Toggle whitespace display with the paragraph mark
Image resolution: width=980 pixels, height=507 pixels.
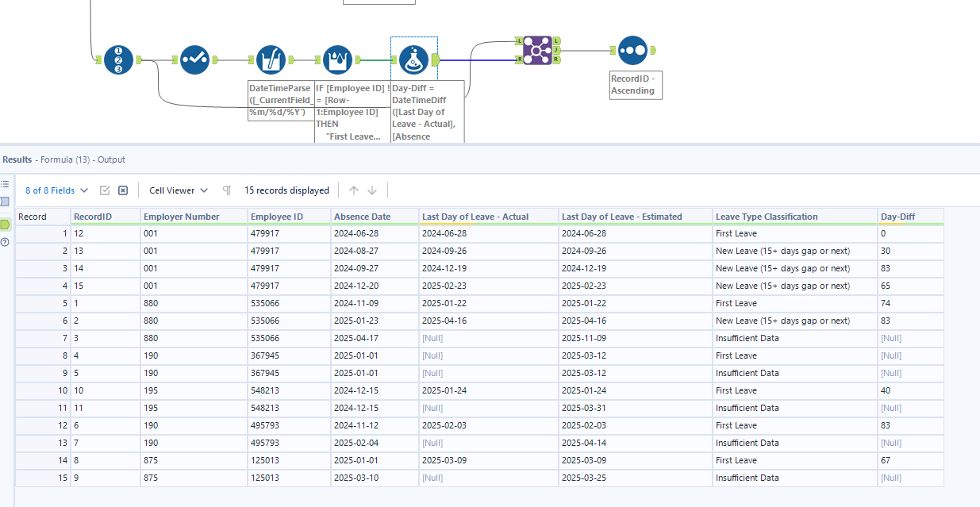click(x=226, y=190)
